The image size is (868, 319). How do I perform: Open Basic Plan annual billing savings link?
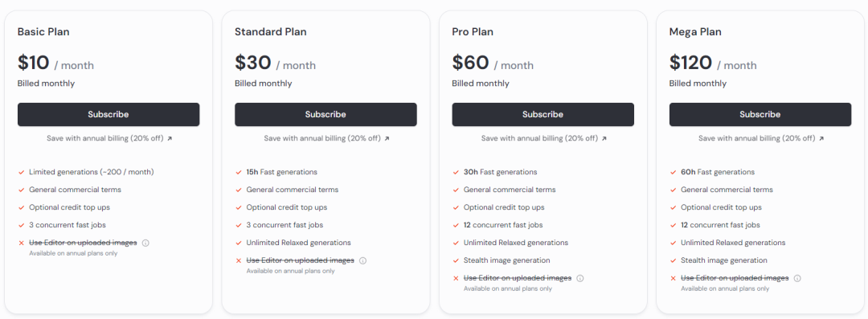click(109, 138)
